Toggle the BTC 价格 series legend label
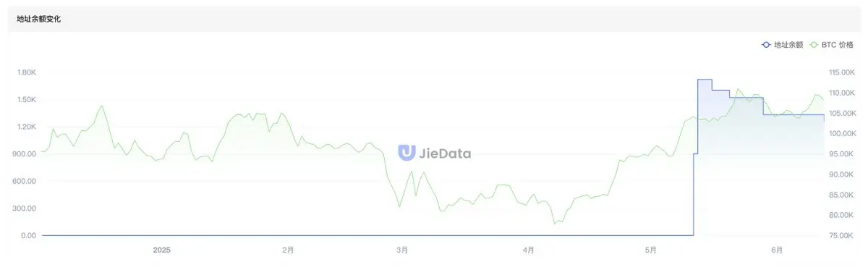This screenshot has height=270, width=868. pyautogui.click(x=839, y=45)
